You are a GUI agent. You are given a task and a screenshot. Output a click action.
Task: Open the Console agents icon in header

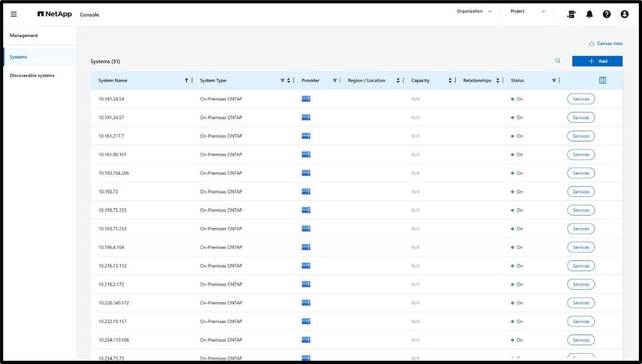tap(571, 14)
